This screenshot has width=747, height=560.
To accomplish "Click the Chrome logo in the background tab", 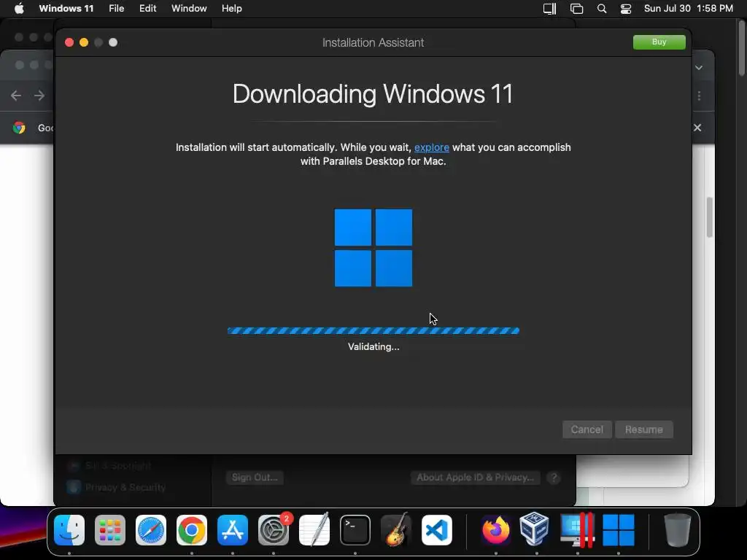I will click(19, 128).
